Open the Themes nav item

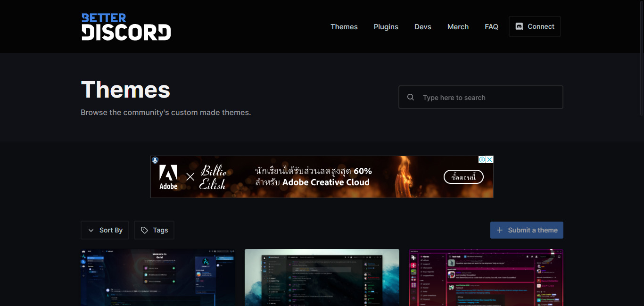tap(344, 27)
